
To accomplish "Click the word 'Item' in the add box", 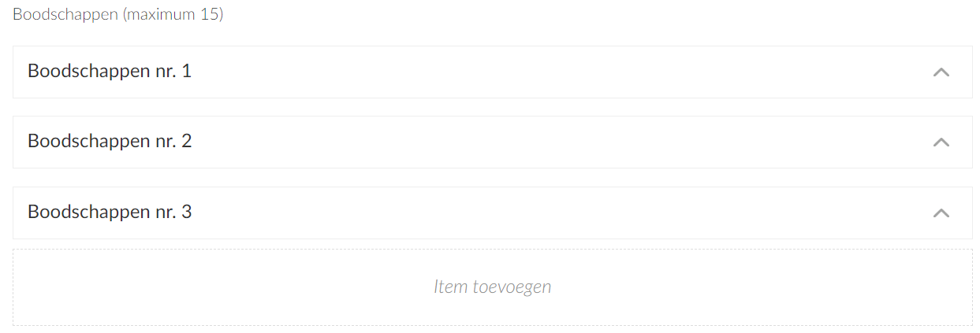I will click(450, 287).
